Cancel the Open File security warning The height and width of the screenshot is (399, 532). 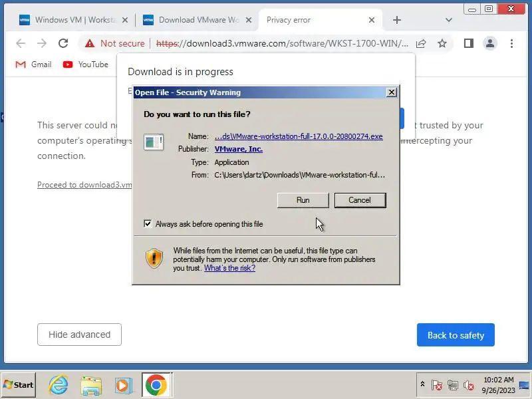click(360, 200)
